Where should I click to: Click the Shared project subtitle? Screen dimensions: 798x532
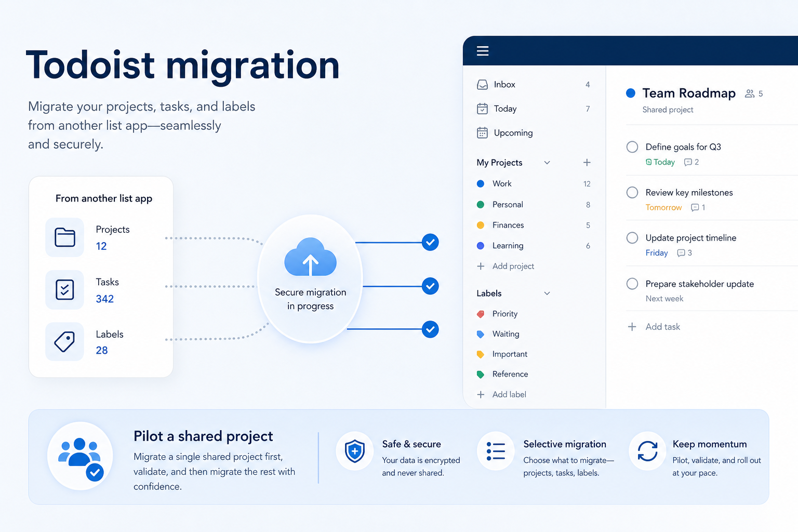click(x=668, y=110)
